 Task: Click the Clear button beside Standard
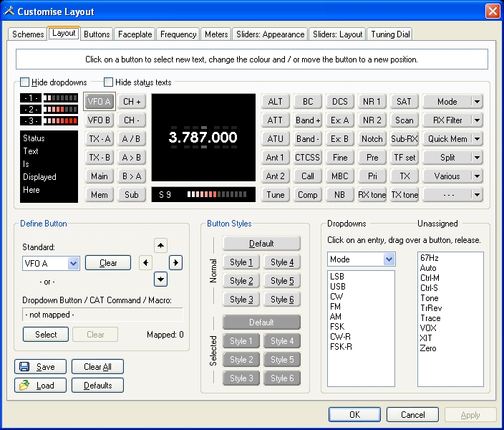coord(108,263)
